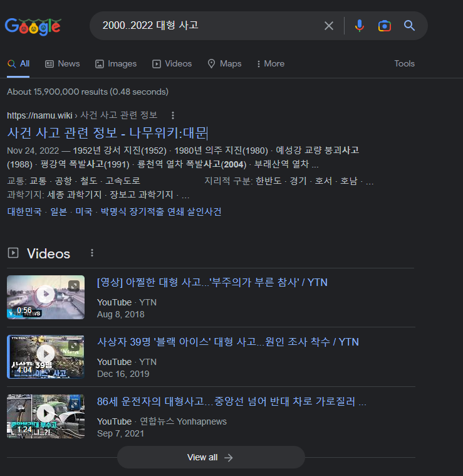This screenshot has height=476, width=463.
Task: Open 86세 운전자의 대형사고 video link
Action: (x=232, y=401)
